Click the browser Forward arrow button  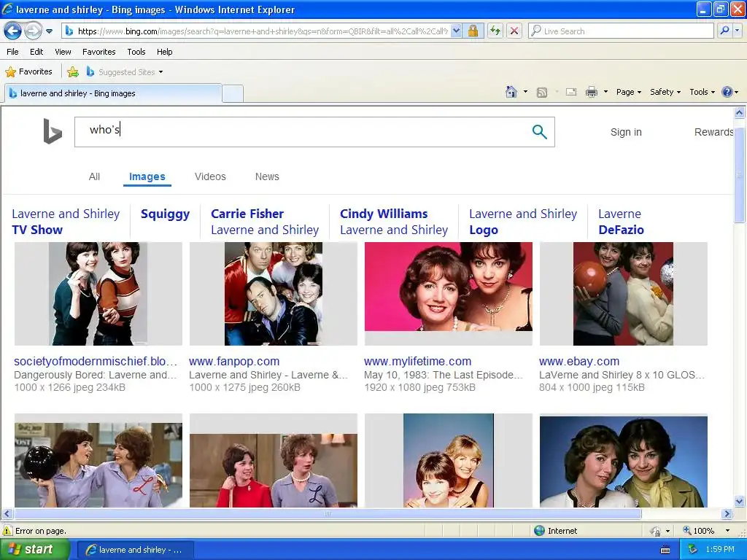pyautogui.click(x=33, y=31)
